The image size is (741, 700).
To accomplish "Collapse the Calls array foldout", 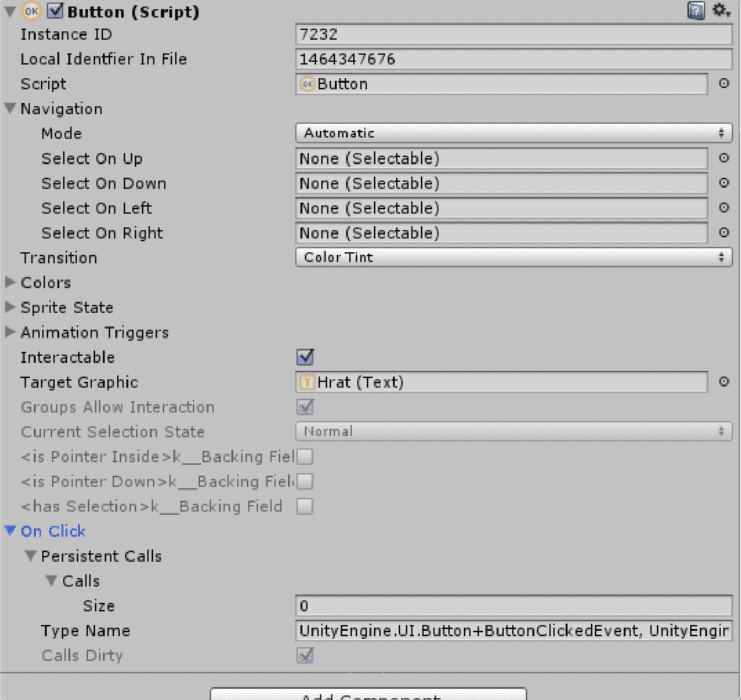I will pos(51,581).
